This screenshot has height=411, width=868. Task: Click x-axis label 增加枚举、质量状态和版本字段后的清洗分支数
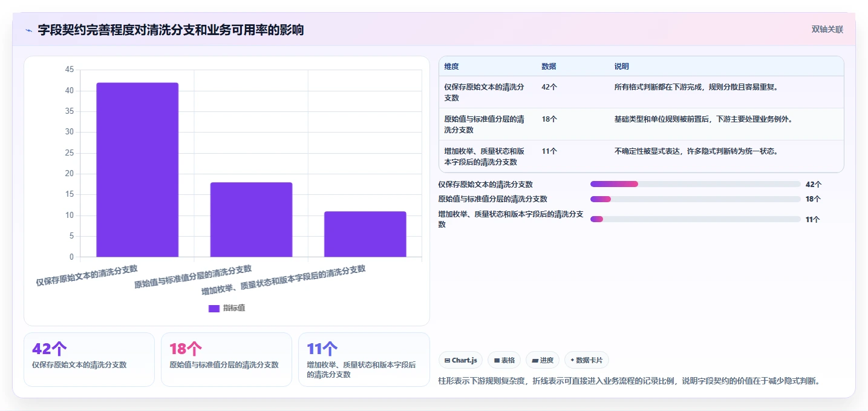tap(284, 280)
